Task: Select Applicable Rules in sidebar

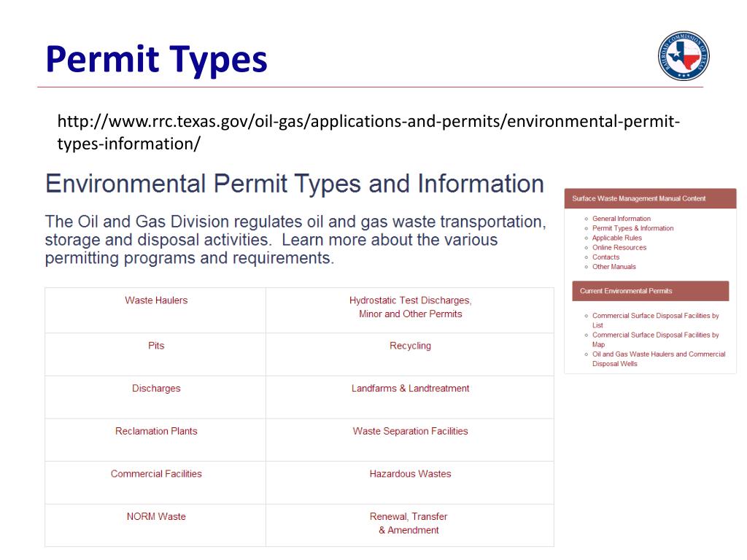Action: coord(617,238)
